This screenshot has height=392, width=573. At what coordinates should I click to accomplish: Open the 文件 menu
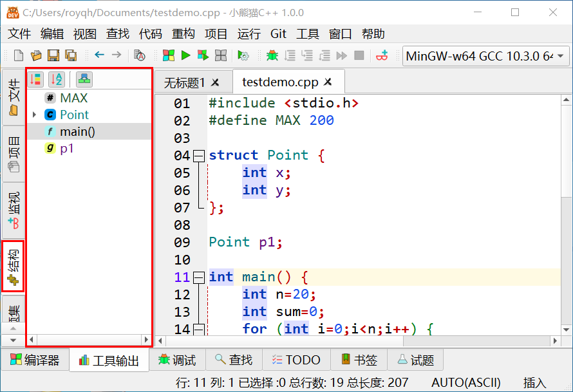19,34
